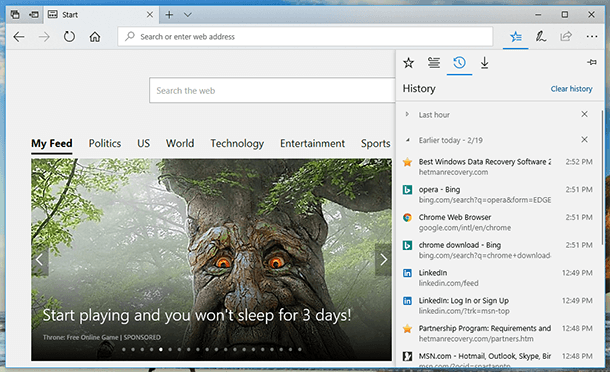Pin the hub pane

point(592,62)
